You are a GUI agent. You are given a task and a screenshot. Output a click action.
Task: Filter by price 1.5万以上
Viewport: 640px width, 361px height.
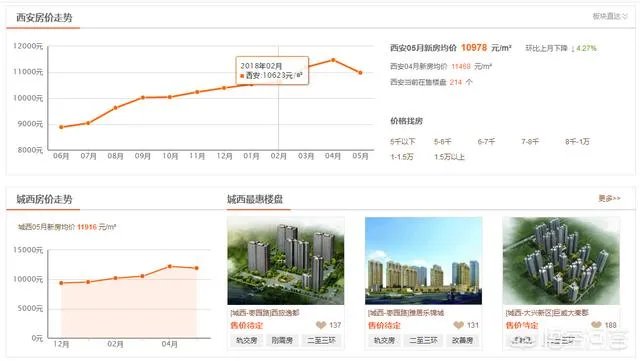449,157
